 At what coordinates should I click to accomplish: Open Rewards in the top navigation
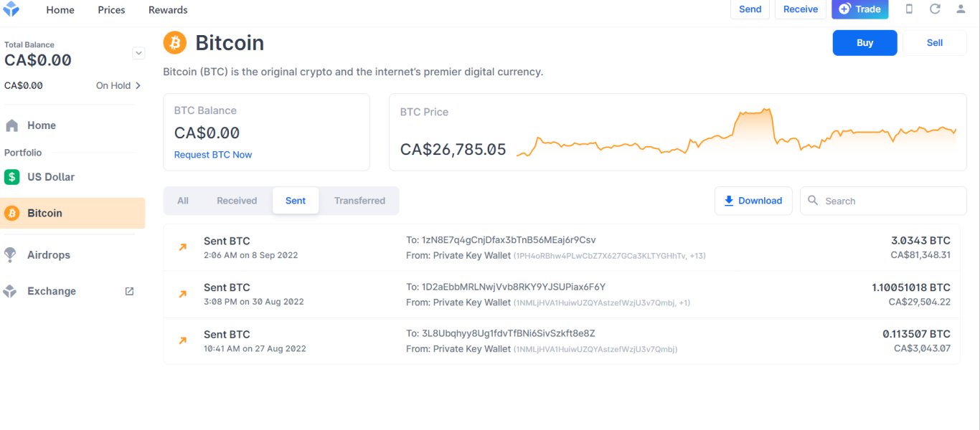tap(168, 10)
